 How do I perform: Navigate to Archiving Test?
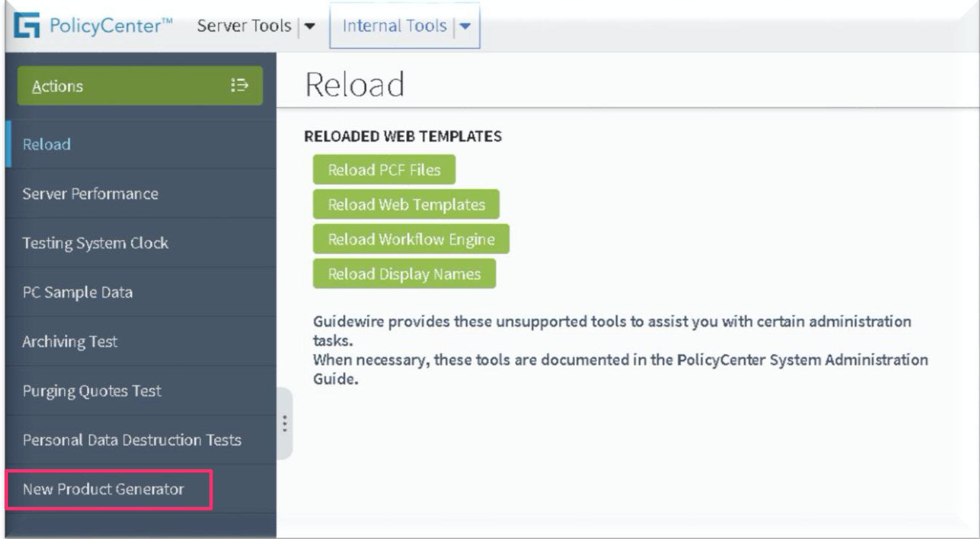(70, 342)
